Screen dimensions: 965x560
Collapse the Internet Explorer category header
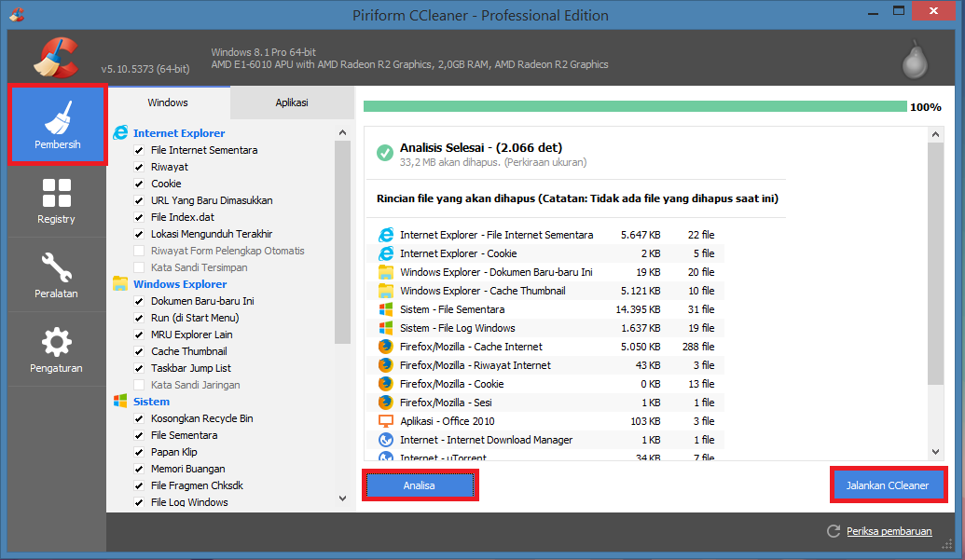(179, 132)
